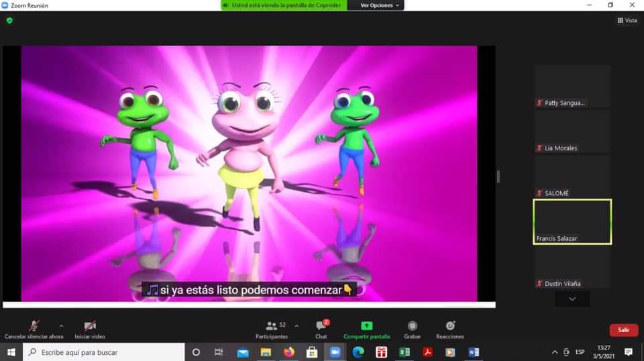The image size is (644, 361).
Task: Click Compartir pantalla share button
Action: coord(367,329)
